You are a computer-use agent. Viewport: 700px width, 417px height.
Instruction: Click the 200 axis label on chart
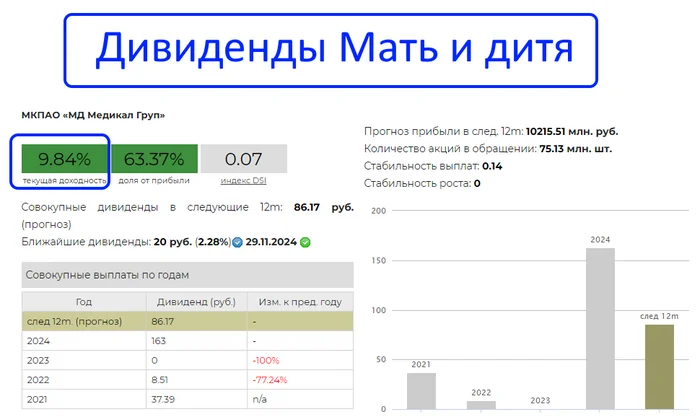coord(379,211)
